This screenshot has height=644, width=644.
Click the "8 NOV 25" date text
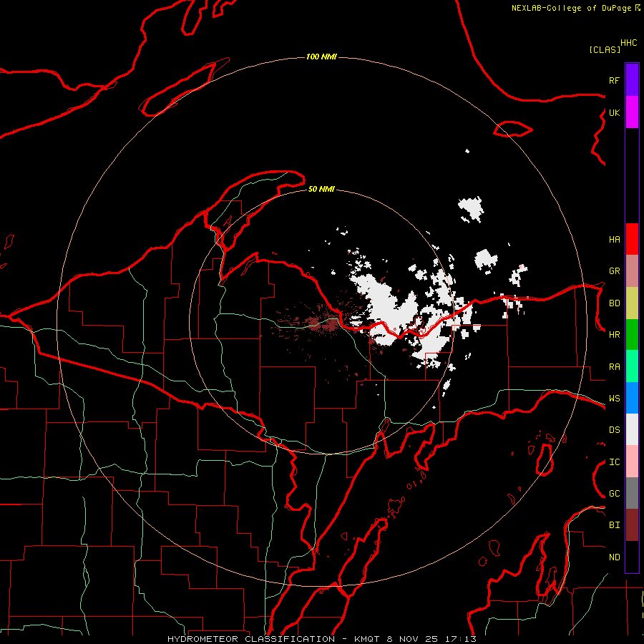tap(412, 639)
